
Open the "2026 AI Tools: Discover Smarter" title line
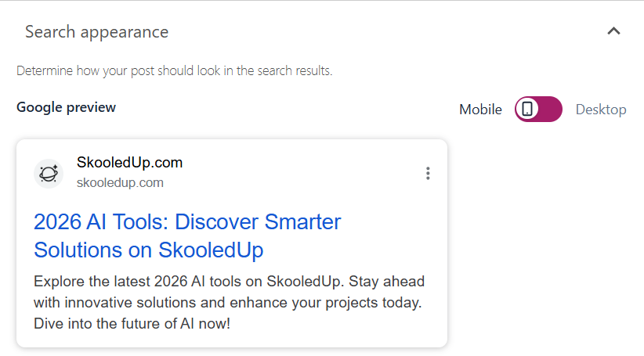(187, 222)
